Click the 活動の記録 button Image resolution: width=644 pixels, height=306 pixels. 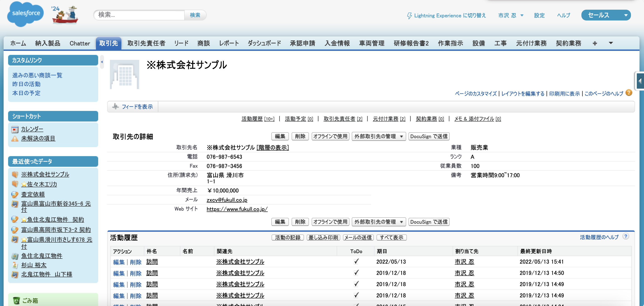288,238
